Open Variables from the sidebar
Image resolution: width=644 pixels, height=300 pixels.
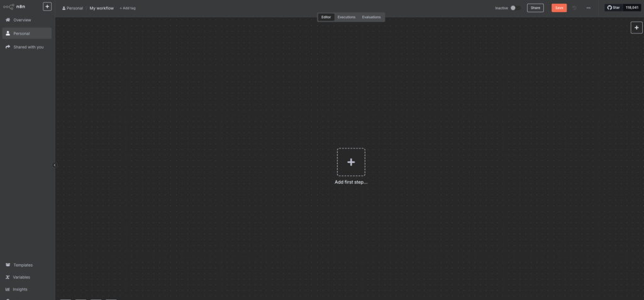[x=21, y=277]
